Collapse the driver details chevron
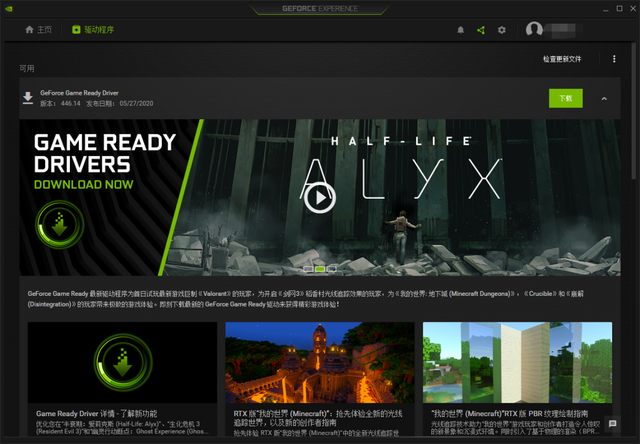 point(604,98)
